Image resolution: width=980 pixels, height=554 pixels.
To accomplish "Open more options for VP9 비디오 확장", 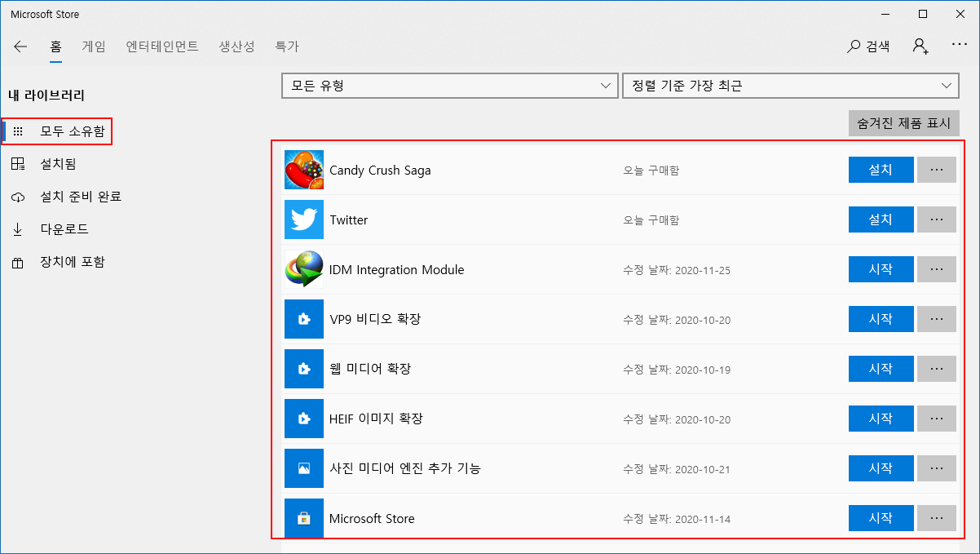I will pyautogui.click(x=937, y=319).
